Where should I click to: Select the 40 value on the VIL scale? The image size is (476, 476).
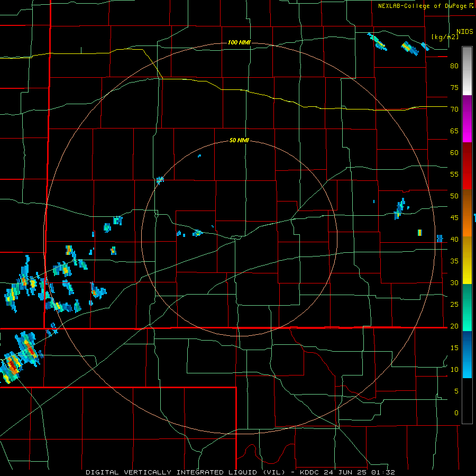click(x=454, y=239)
